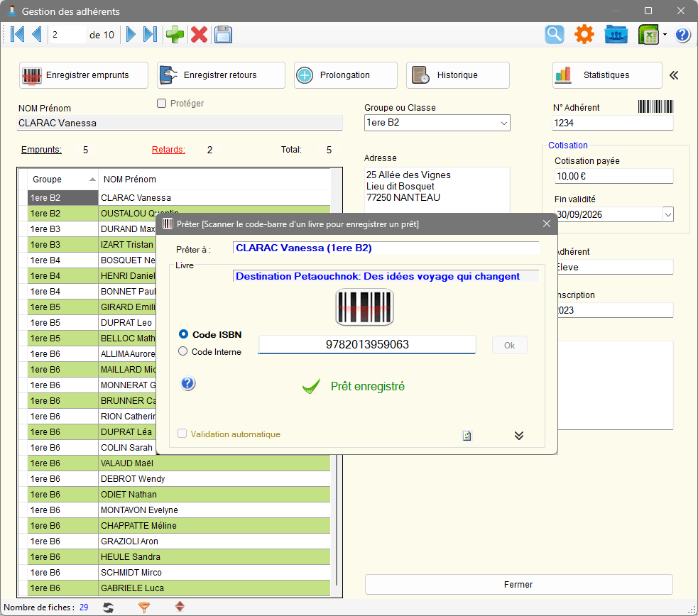This screenshot has height=616, width=698.
Task: Open Historique button
Action: click(457, 75)
